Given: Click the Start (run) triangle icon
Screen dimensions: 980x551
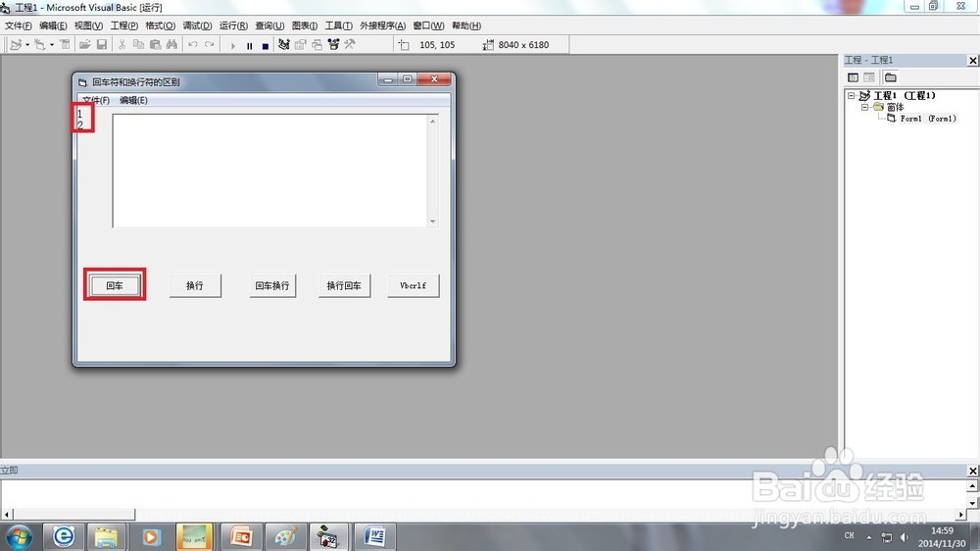Looking at the screenshot, I should coord(233,46).
